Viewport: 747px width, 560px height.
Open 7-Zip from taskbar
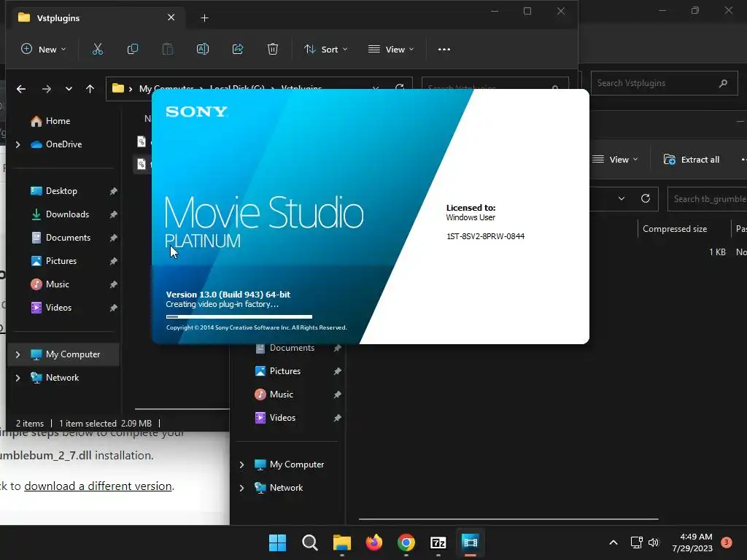[438, 542]
